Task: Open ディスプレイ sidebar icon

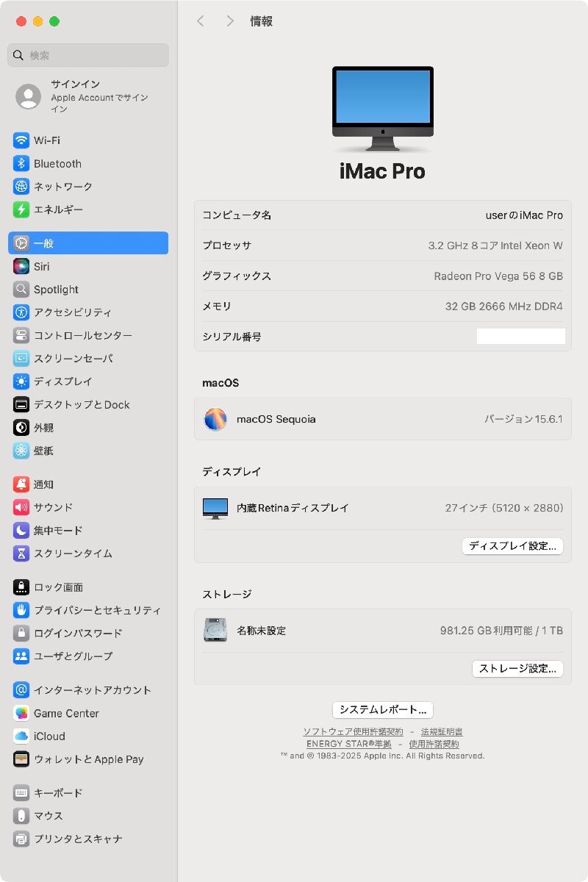Action: (x=21, y=381)
